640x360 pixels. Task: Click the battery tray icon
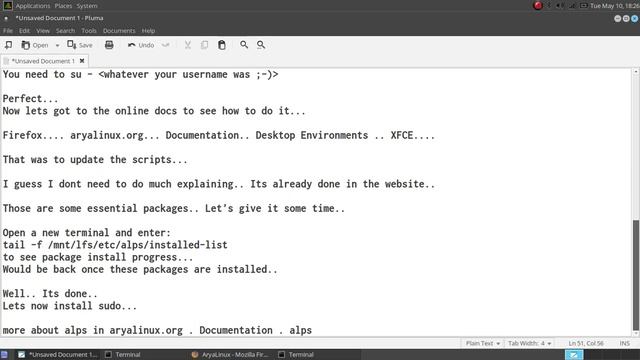pyautogui.click(x=584, y=6)
